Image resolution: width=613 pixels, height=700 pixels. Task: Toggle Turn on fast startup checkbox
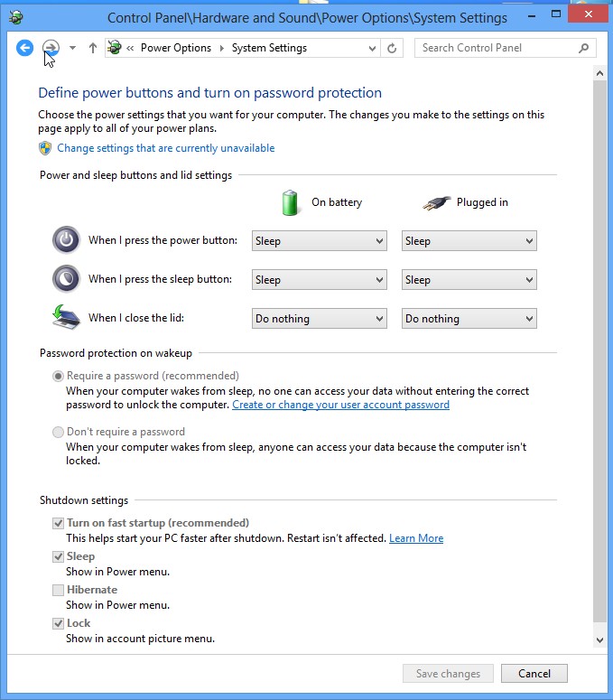point(58,523)
